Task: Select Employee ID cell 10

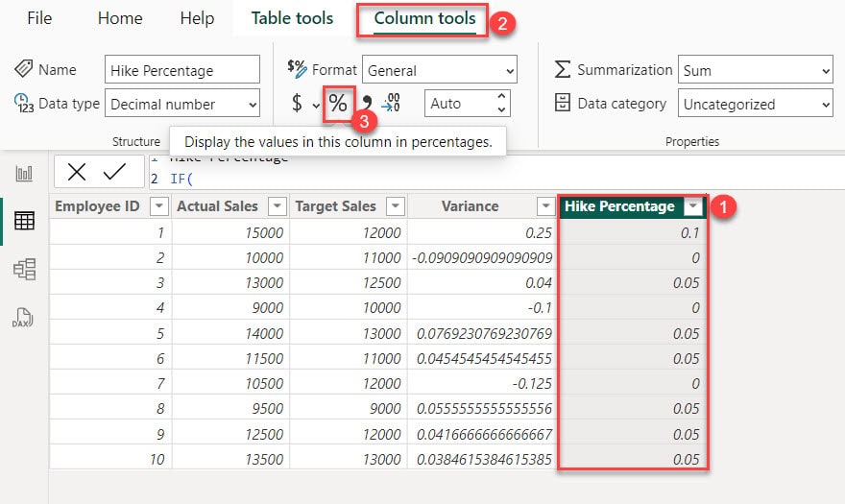Action: (110, 459)
